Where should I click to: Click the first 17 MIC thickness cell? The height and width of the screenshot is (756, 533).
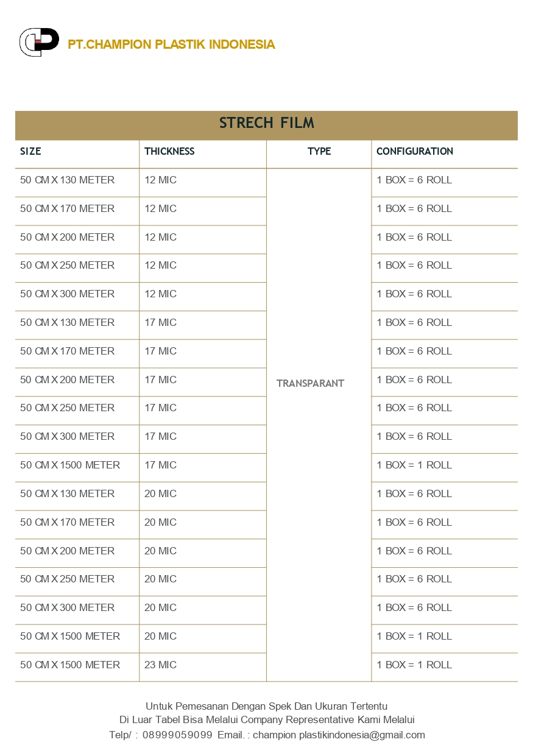tap(160, 323)
